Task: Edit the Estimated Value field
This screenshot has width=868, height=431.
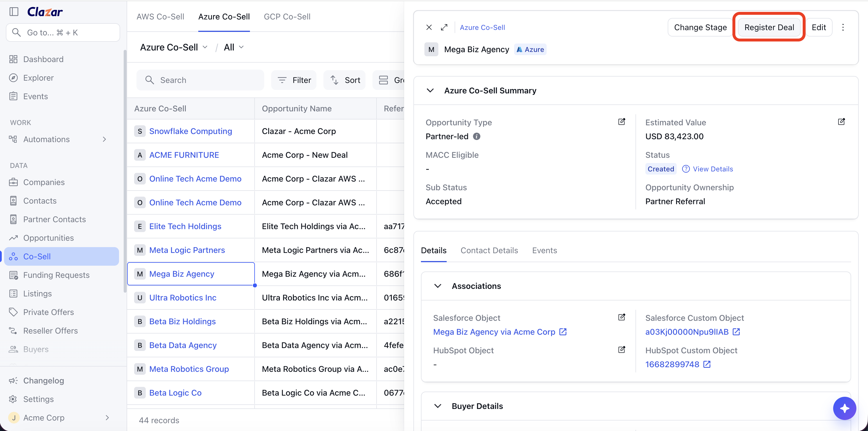Action: 841,122
